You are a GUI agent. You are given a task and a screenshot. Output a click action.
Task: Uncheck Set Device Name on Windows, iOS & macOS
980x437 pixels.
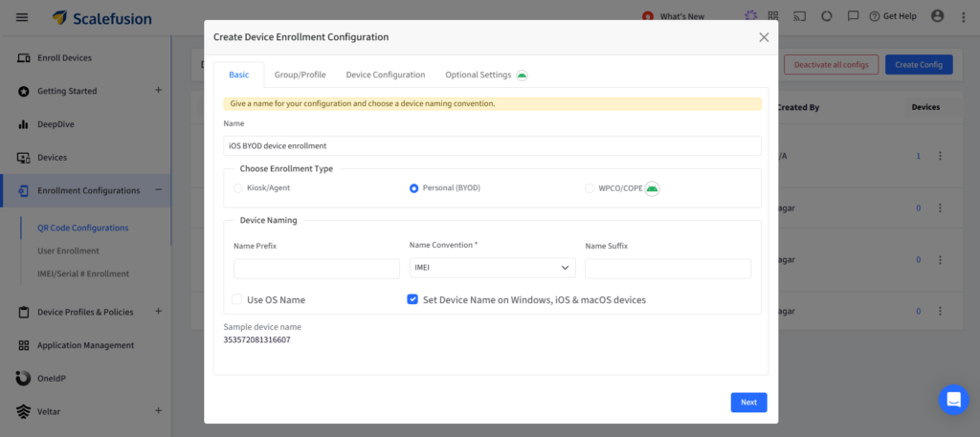tap(412, 299)
